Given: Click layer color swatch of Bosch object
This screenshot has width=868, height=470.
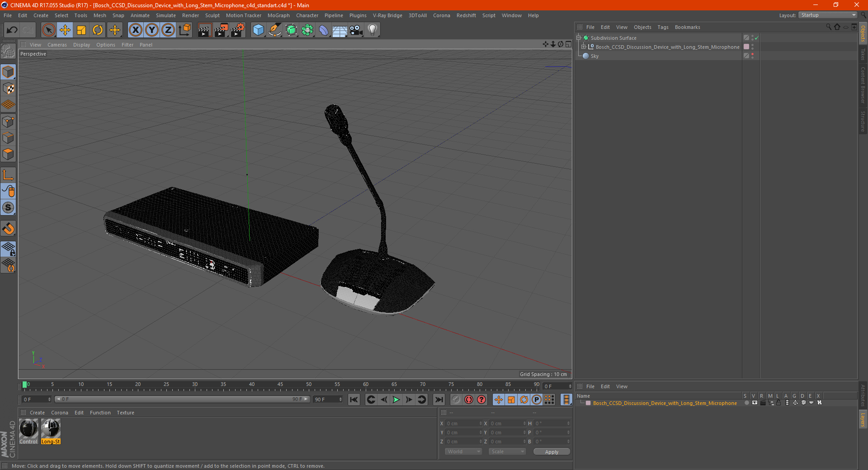Looking at the screenshot, I should [x=746, y=47].
